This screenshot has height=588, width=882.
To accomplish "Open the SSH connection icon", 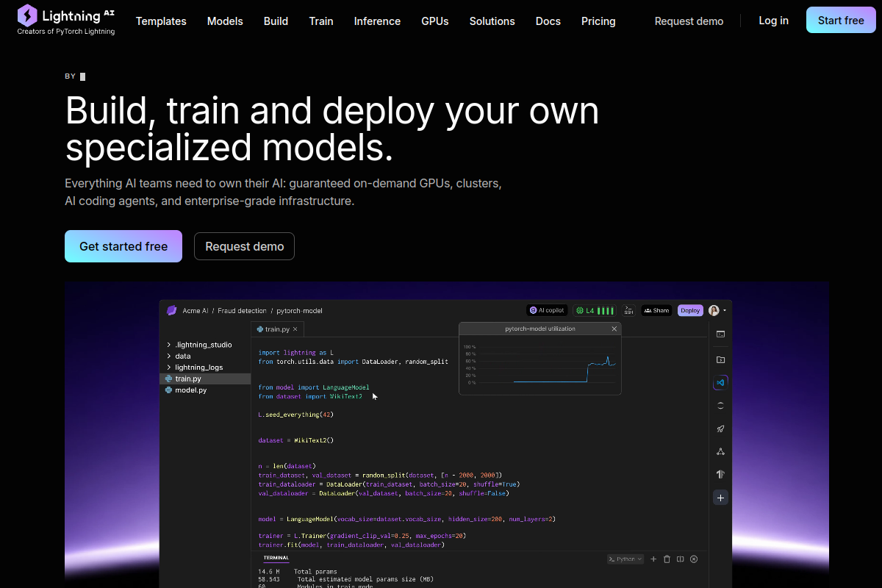I will pos(629,310).
